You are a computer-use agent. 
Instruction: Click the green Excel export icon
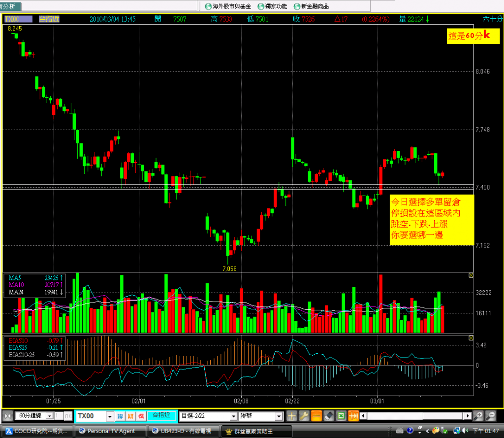[341, 416]
